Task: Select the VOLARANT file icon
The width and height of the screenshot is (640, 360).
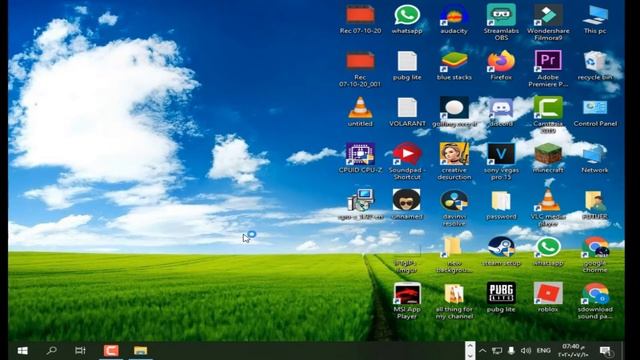Action: click(x=407, y=112)
